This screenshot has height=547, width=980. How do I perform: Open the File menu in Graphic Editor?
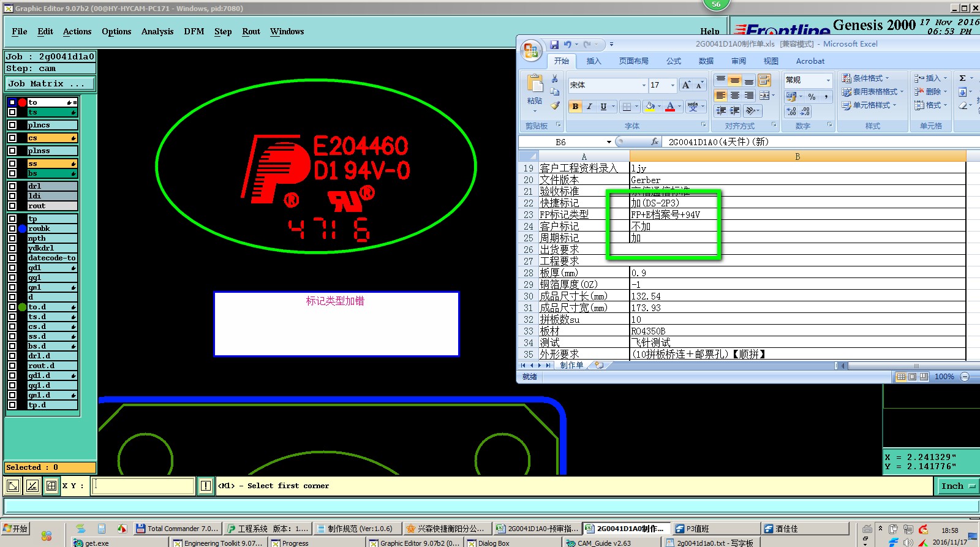[x=20, y=31]
